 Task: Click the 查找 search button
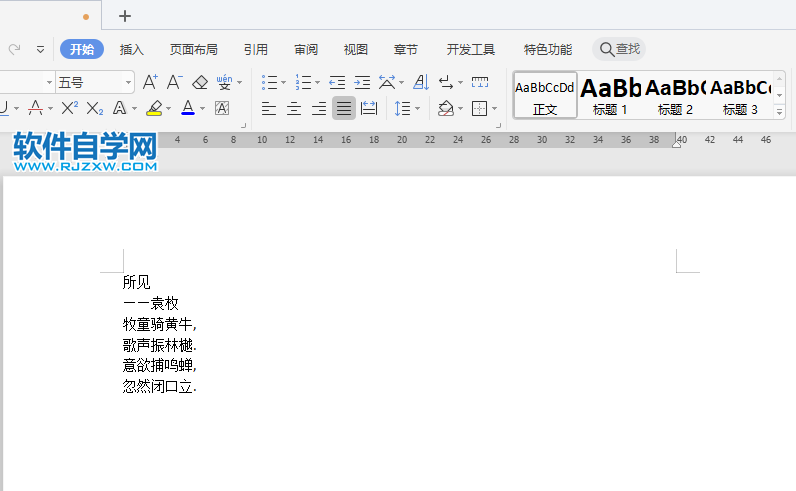(x=619, y=49)
